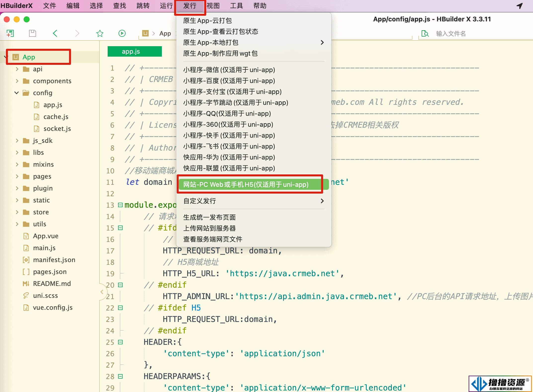This screenshot has width=533, height=392.
Task: Click the save file toolbar icon
Action: pos(33,33)
